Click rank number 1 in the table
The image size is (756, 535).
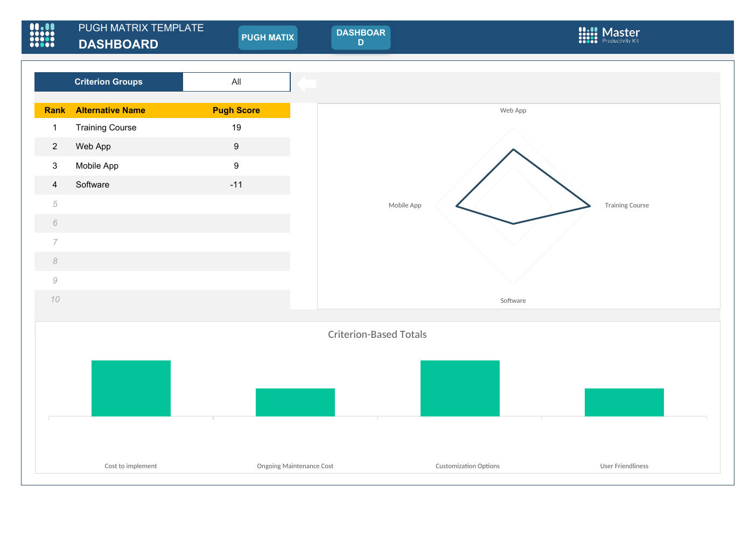point(55,128)
